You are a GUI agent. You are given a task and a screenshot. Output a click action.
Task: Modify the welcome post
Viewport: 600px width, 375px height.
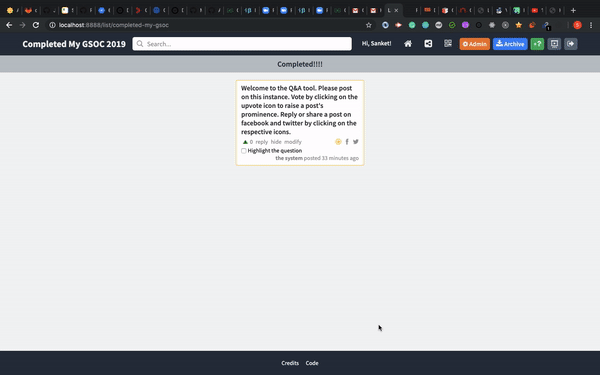(x=293, y=142)
